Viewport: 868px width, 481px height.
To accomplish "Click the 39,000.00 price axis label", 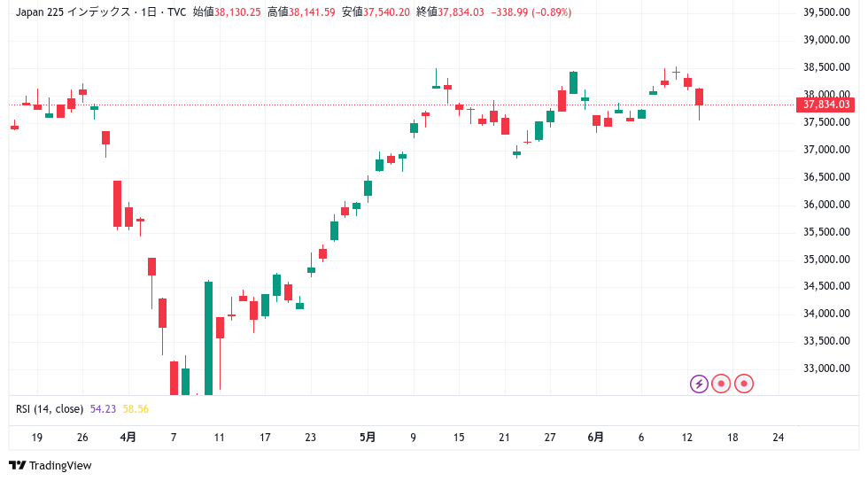I will [826, 40].
